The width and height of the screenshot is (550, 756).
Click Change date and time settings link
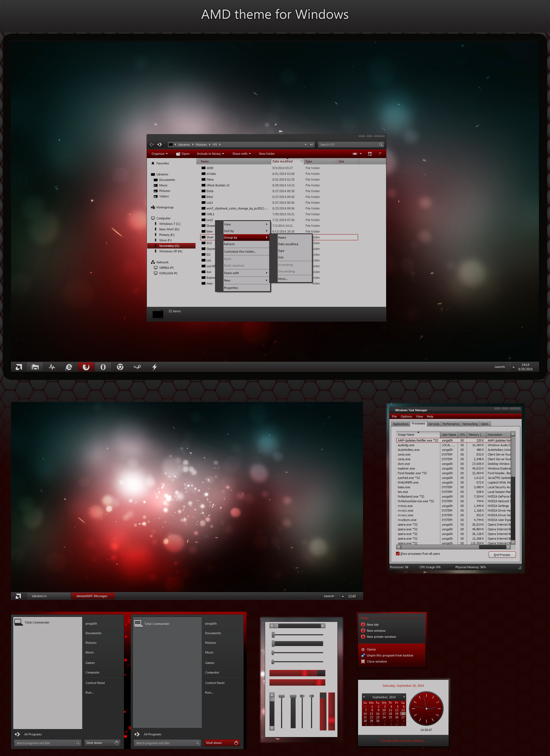coord(403,741)
